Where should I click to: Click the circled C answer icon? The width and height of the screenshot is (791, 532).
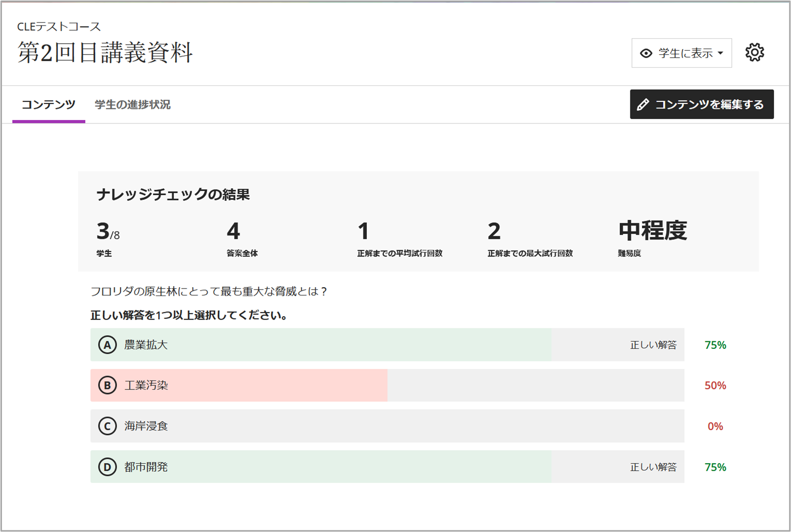tap(107, 426)
